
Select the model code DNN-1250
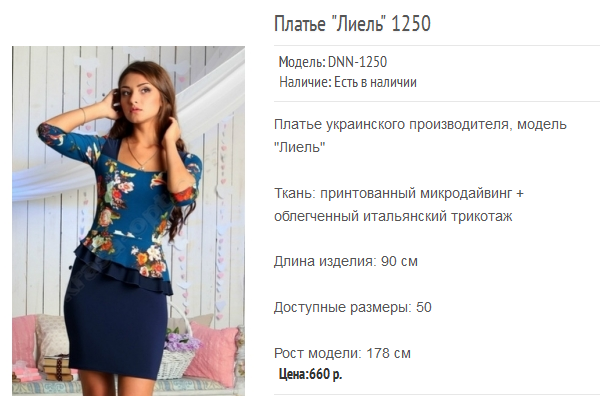point(357,62)
